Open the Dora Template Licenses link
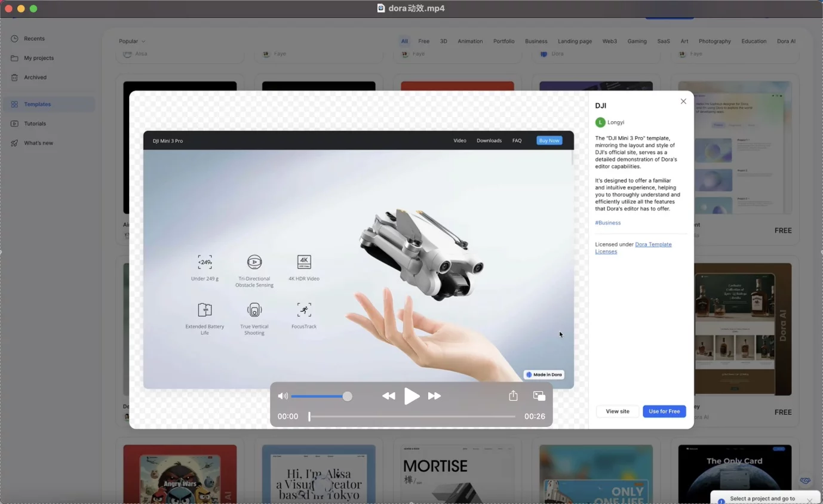The image size is (823, 504). (x=653, y=245)
